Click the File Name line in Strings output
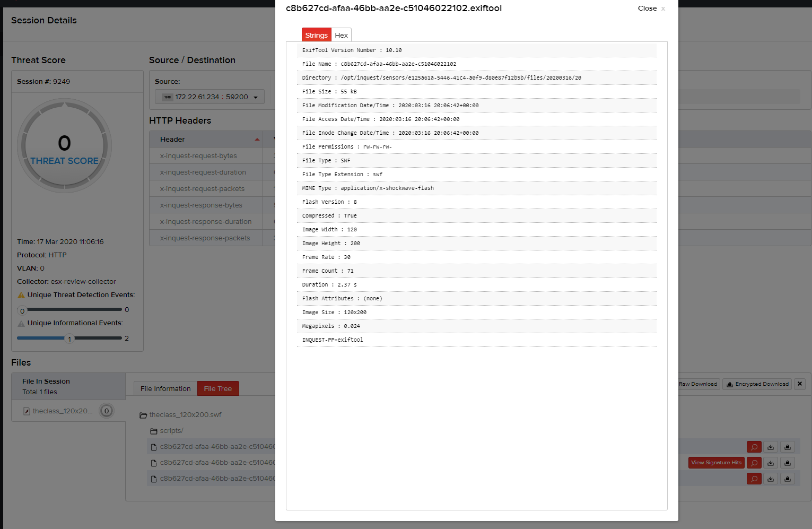812x529 pixels. (477, 64)
